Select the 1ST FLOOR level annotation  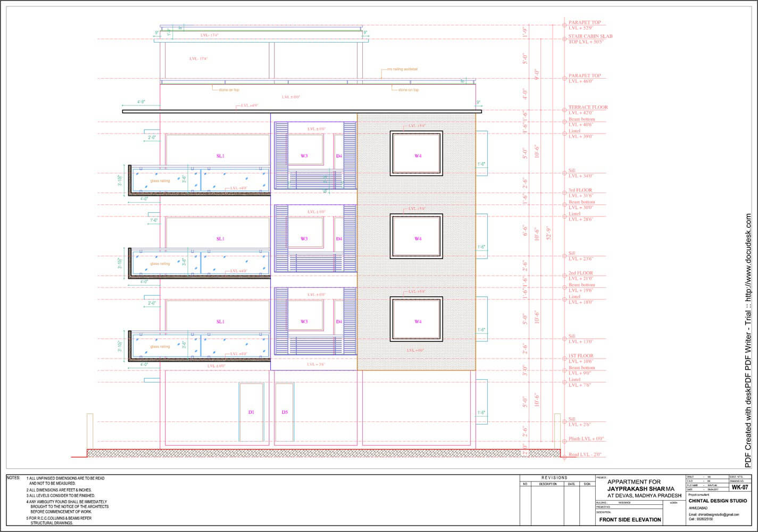point(581,356)
